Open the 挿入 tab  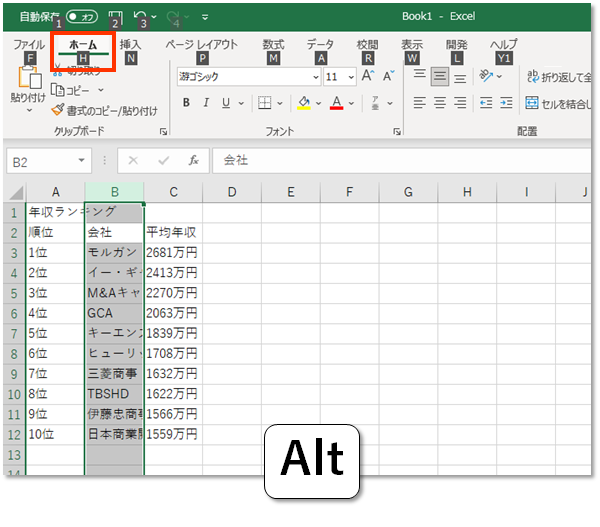click(x=130, y=44)
